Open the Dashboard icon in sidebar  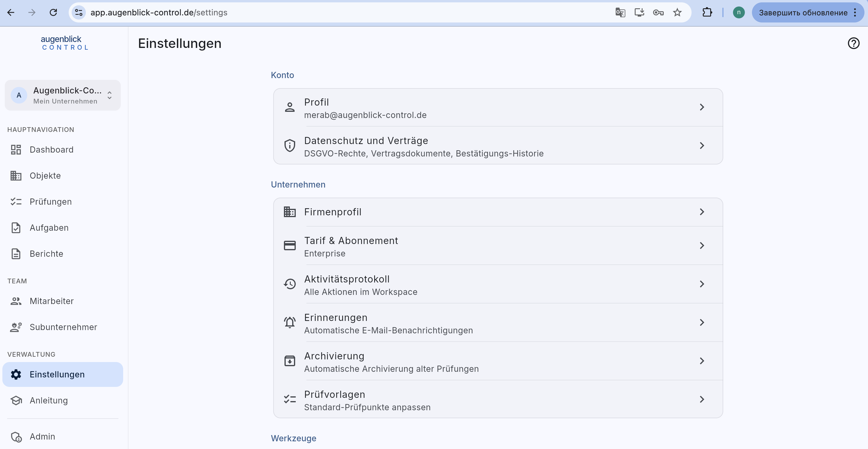pyautogui.click(x=16, y=149)
